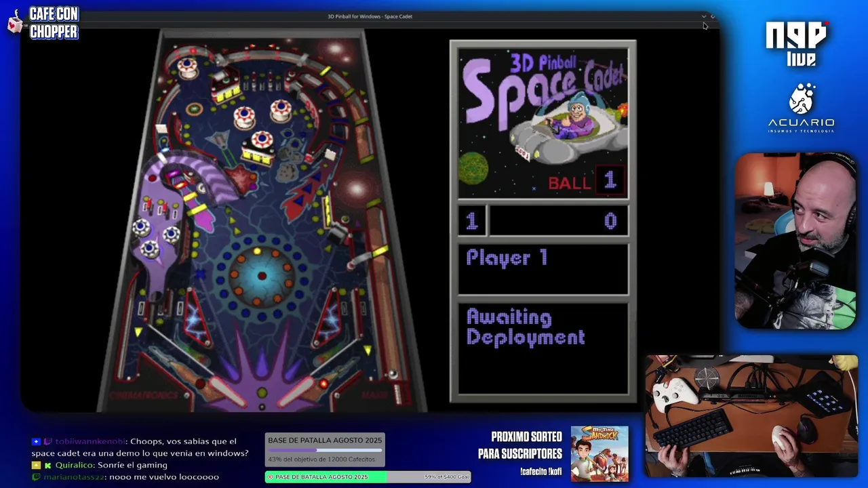Click the lit yellow light above the blue center

(x=257, y=251)
